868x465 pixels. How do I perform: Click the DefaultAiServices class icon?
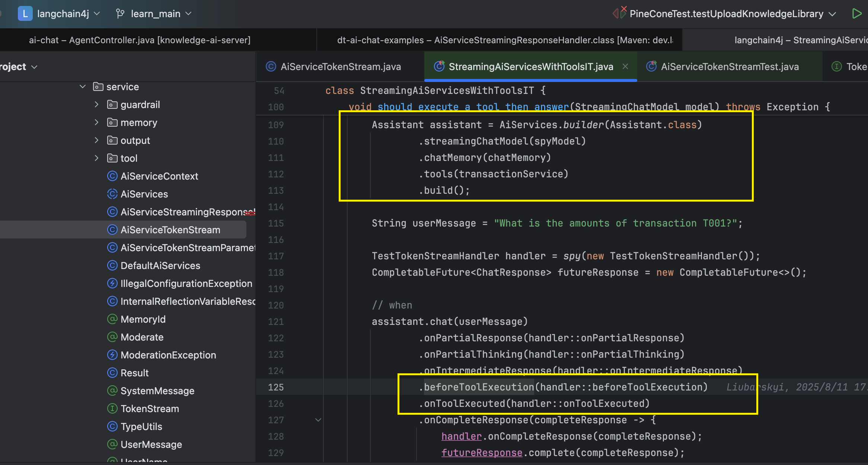pyautogui.click(x=112, y=266)
